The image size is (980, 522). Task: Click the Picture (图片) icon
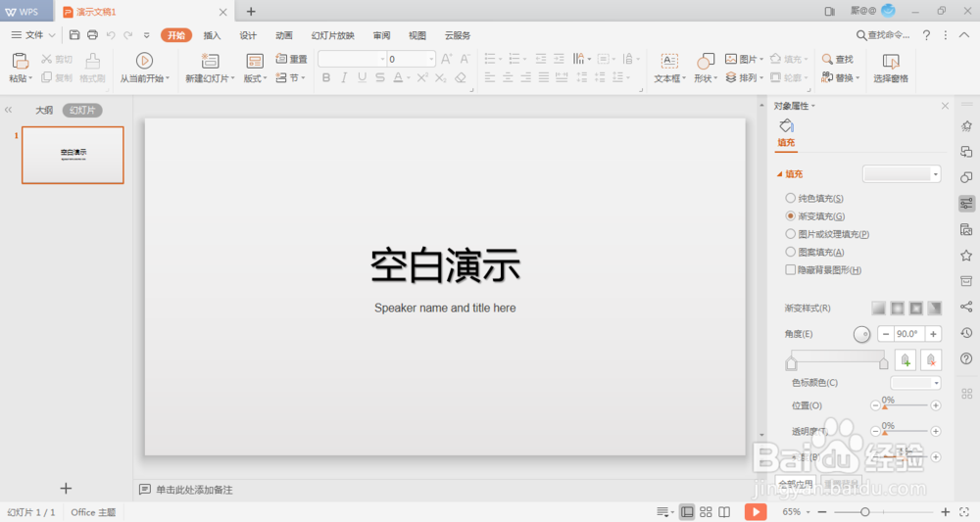point(731,59)
